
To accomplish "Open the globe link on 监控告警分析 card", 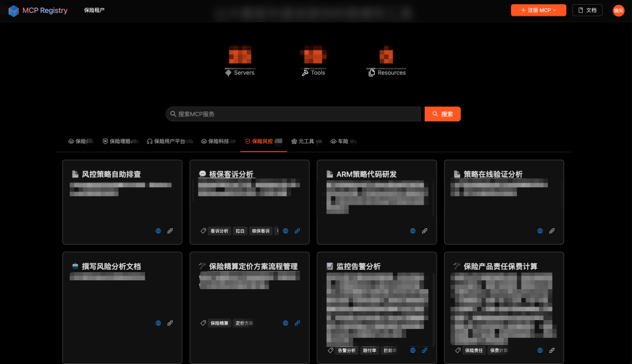I will pyautogui.click(x=413, y=350).
